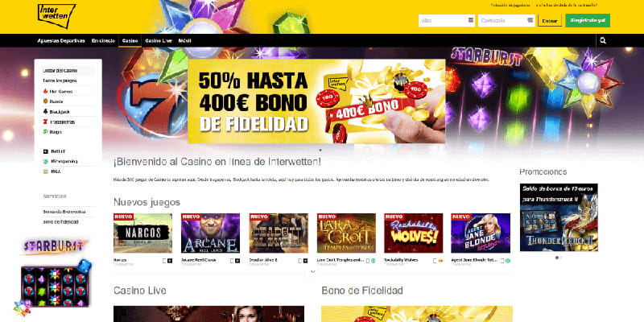Click the NetEnt provider icon
This screenshot has width=644, height=322.
point(46,151)
